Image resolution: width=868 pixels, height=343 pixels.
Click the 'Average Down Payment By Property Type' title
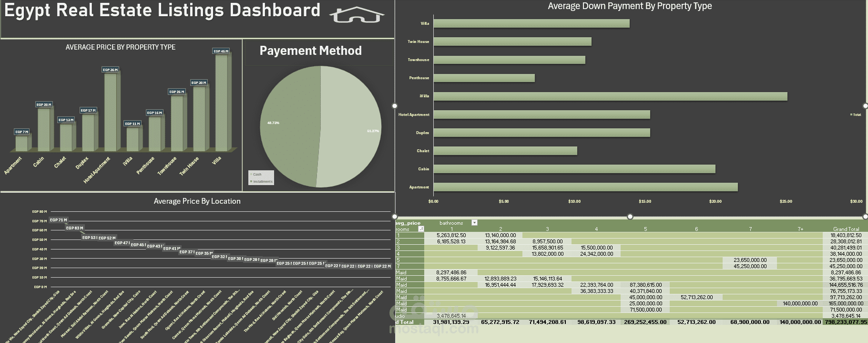click(x=630, y=6)
